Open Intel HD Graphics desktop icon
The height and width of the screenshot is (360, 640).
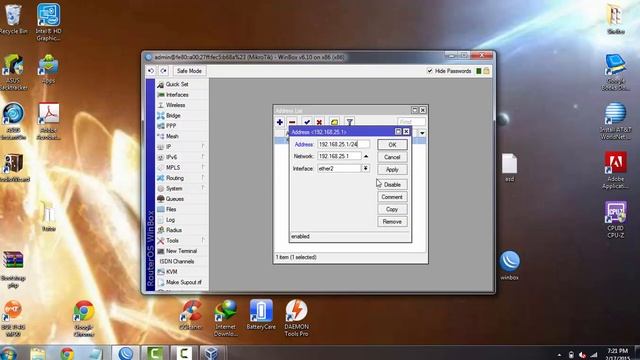tap(48, 21)
